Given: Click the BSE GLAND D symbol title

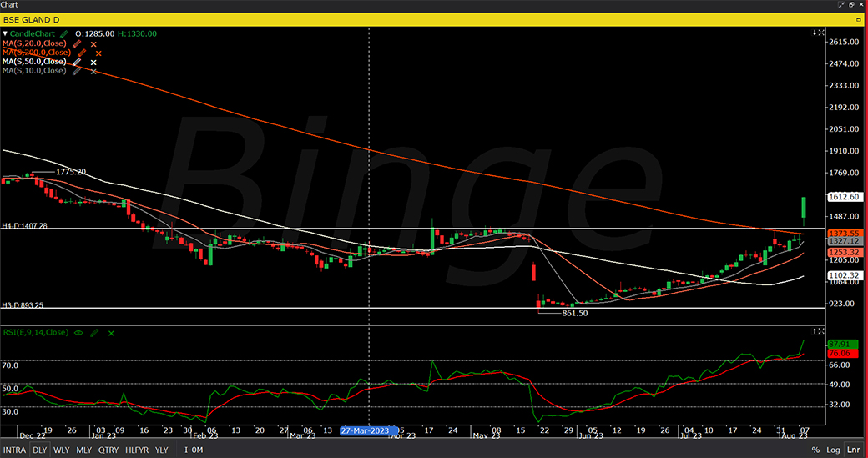Looking at the screenshot, I should coord(32,20).
